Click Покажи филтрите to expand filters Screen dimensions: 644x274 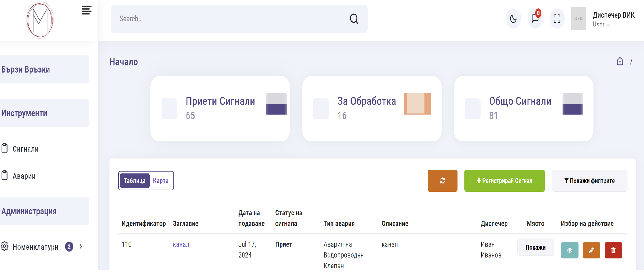[x=589, y=181]
